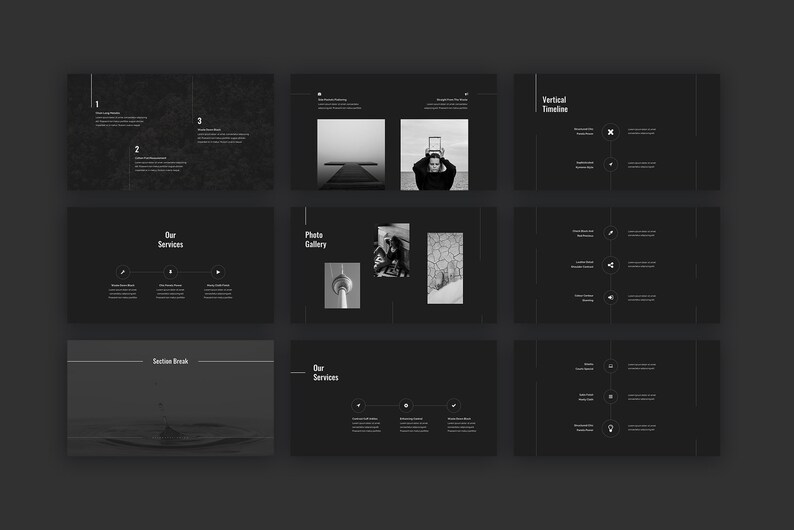Image resolution: width=794 pixels, height=530 pixels.
Task: Click the share icon on the timeline
Action: point(611,265)
